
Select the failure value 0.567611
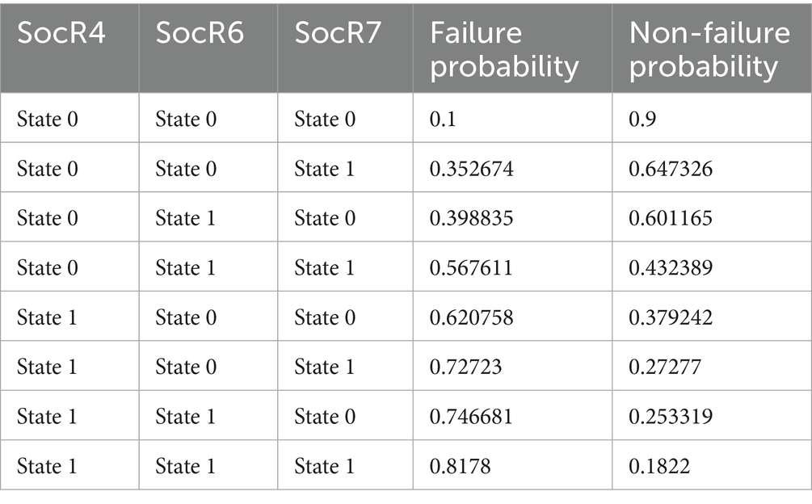[470, 268]
